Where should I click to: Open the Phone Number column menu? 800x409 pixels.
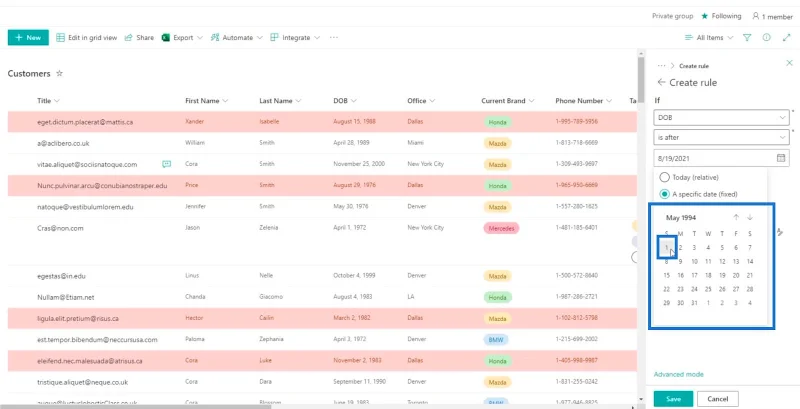584,100
